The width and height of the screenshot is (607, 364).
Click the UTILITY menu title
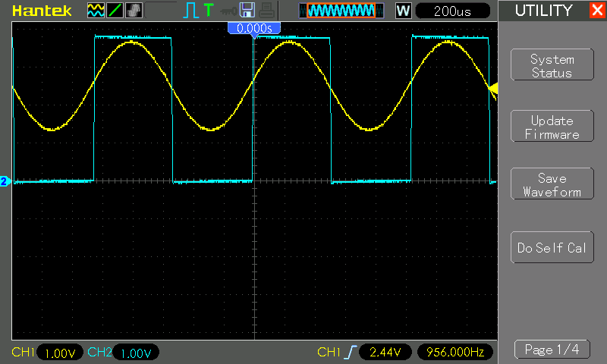[543, 11]
